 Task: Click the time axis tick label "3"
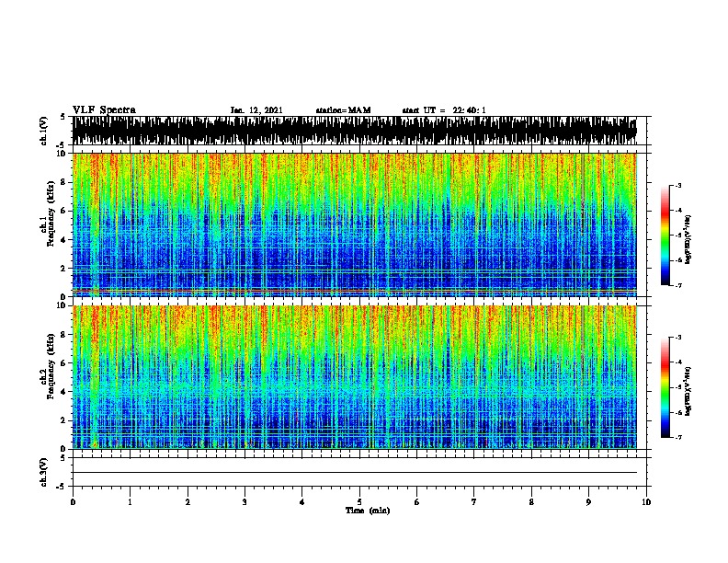coord(245,501)
